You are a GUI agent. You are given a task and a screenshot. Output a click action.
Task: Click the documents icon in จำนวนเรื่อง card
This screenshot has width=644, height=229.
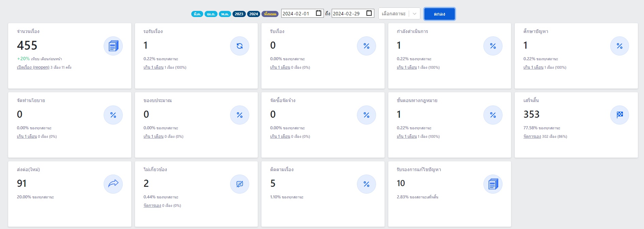tap(113, 46)
